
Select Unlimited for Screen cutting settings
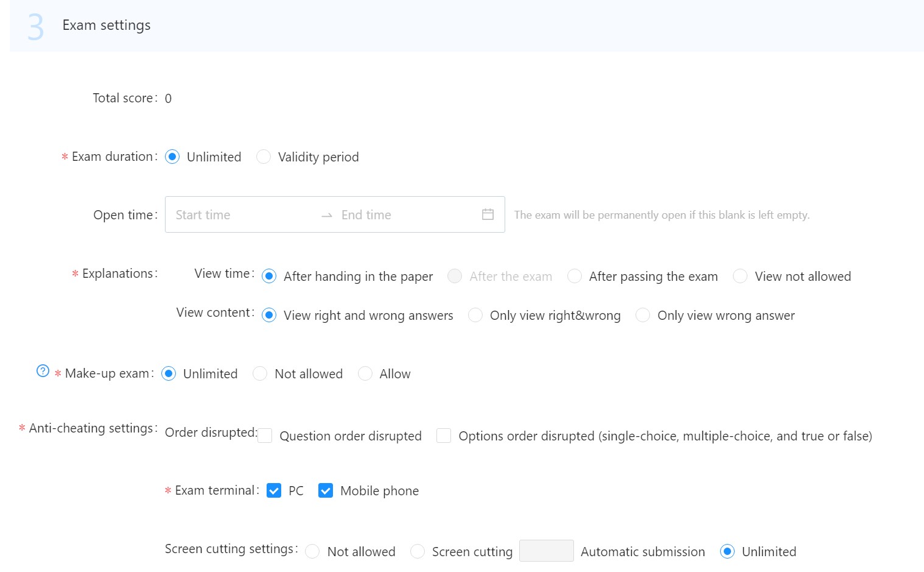tap(727, 551)
